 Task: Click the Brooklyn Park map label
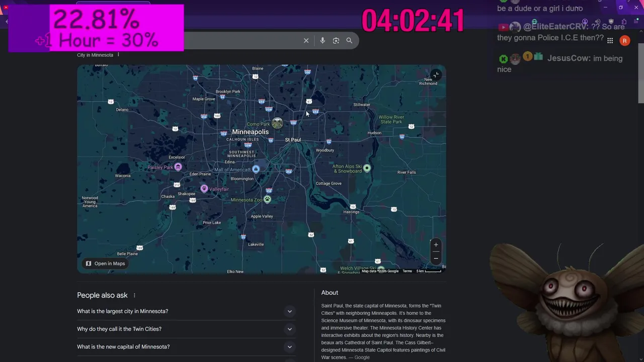tap(228, 92)
